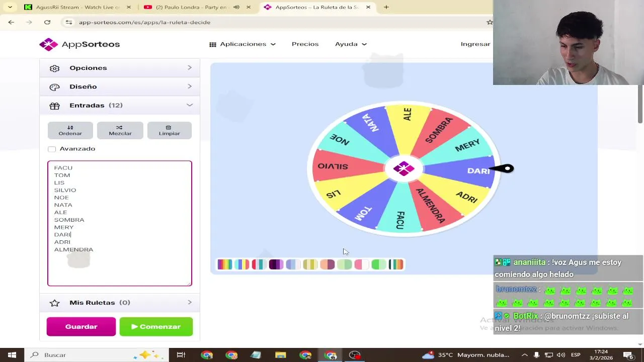Viewport: 644px width, 362px height.
Task: Expand the Mis Ruletas section
Action: click(x=120, y=303)
